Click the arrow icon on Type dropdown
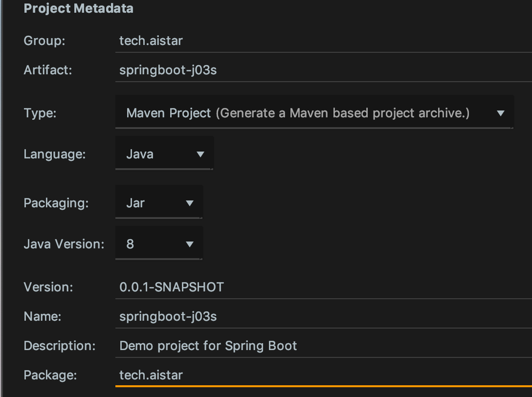532x397 pixels. pyautogui.click(x=500, y=113)
